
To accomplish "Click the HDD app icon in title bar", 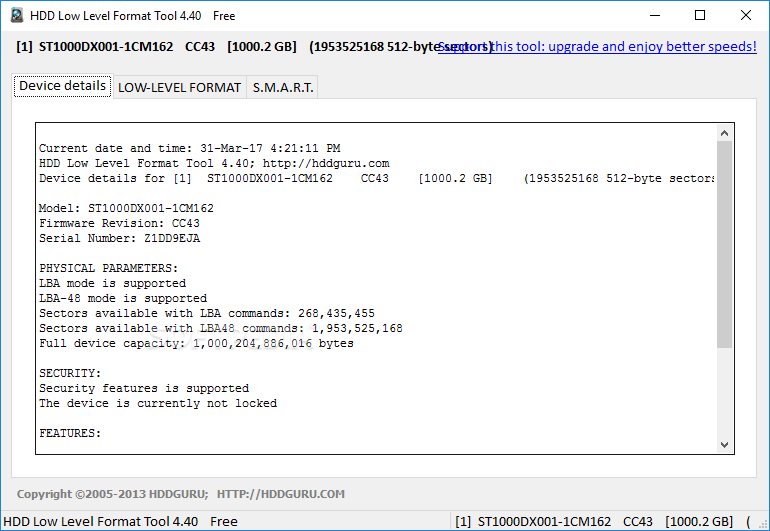I will point(17,15).
